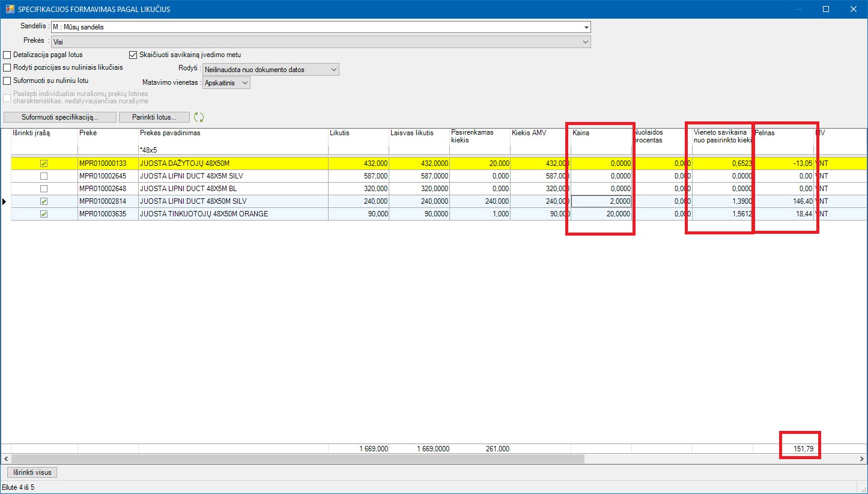Enable Detalizacija pagal lotus checkbox
This screenshot has width=868, height=494.
pyautogui.click(x=8, y=55)
